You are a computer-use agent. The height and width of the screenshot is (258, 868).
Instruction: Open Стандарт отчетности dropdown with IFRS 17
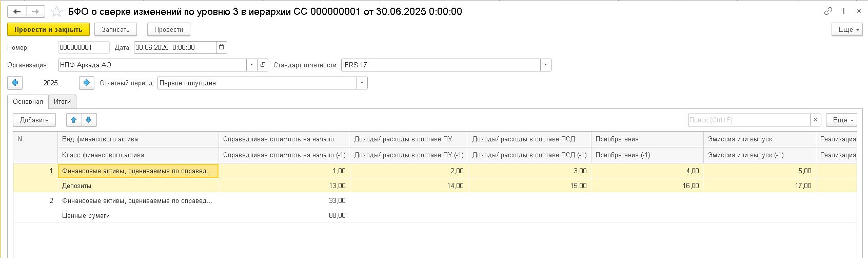pyautogui.click(x=545, y=65)
